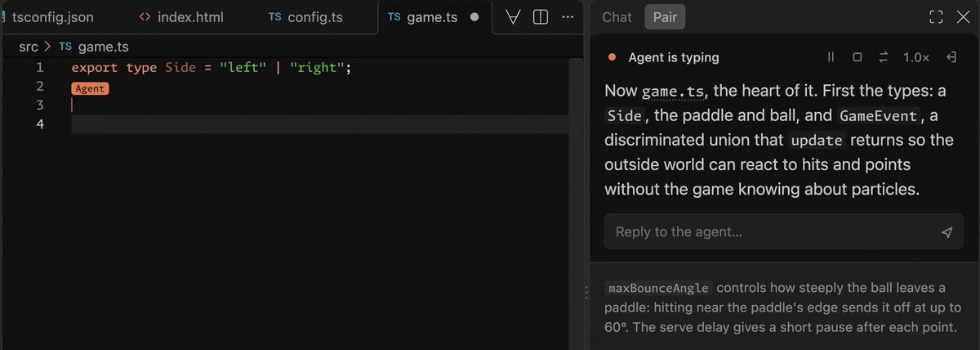Click the unsaved dot on game.ts tab
This screenshot has height=350, width=980.
tap(474, 17)
